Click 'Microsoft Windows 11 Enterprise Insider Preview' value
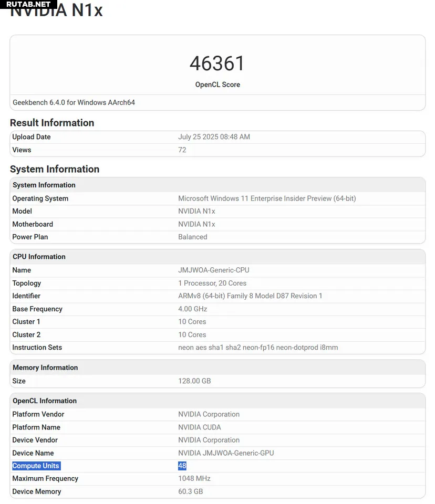This screenshot has width=435, height=504. click(267, 198)
